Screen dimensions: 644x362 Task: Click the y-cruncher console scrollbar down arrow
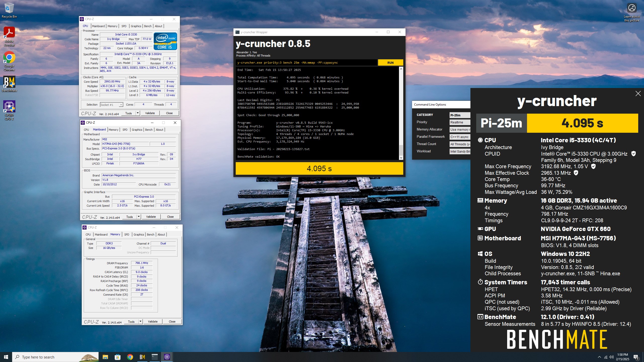point(401,158)
